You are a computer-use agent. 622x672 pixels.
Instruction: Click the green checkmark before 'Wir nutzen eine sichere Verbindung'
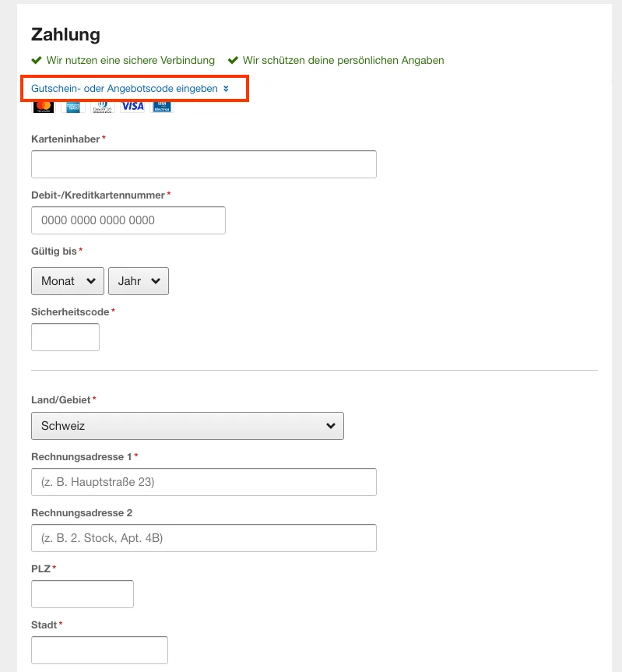tap(37, 60)
